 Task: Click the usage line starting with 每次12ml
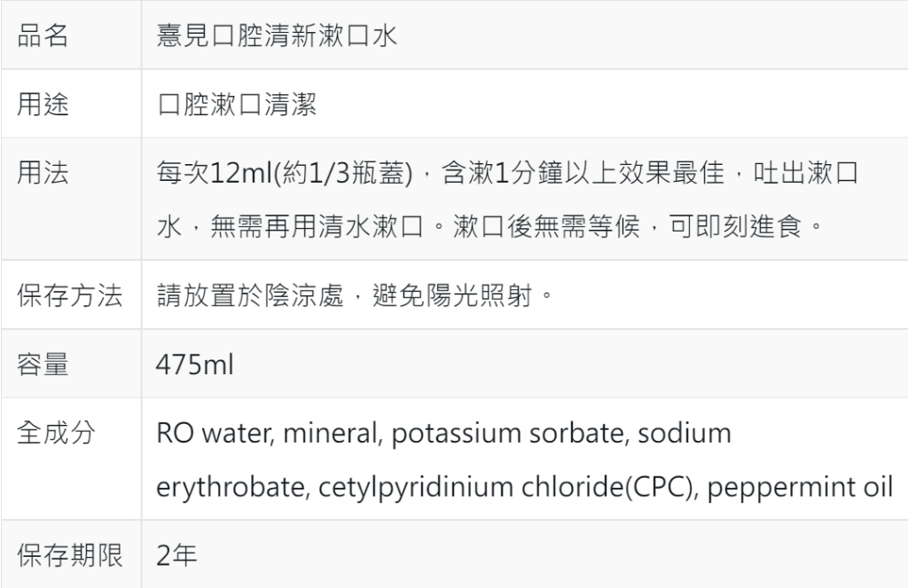point(507,173)
